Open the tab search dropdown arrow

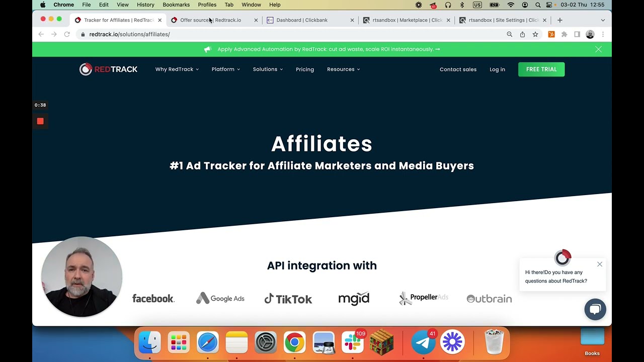[x=603, y=20]
